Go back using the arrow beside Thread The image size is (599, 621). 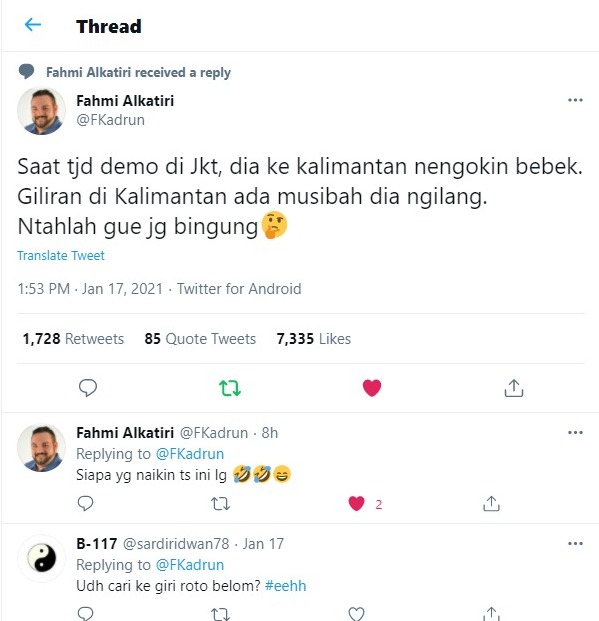[x=33, y=25]
